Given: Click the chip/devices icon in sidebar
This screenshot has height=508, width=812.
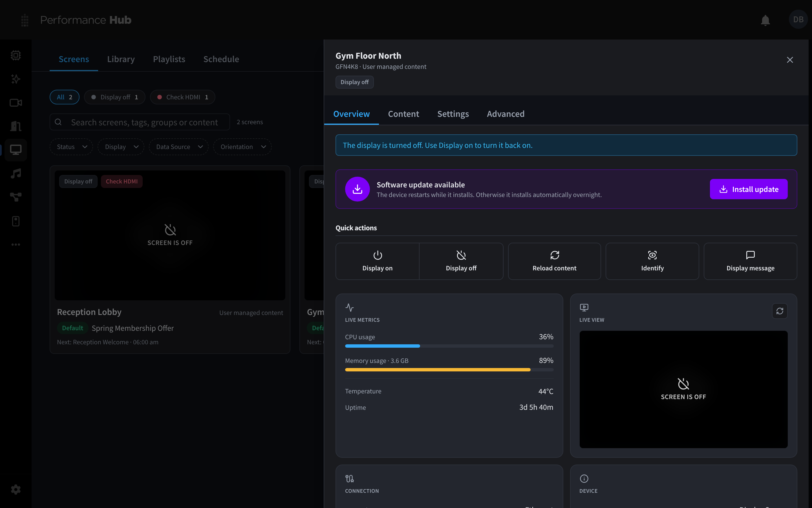Looking at the screenshot, I should pyautogui.click(x=16, y=55).
